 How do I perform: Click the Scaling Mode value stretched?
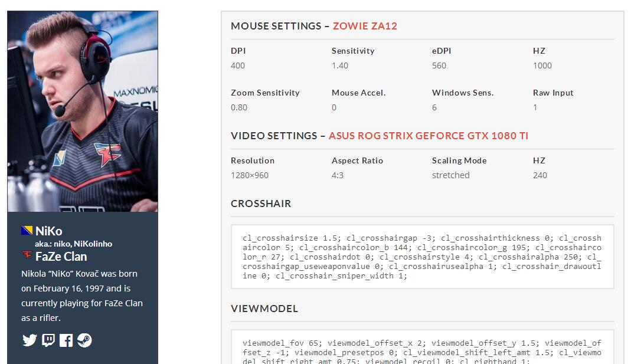[x=451, y=175]
